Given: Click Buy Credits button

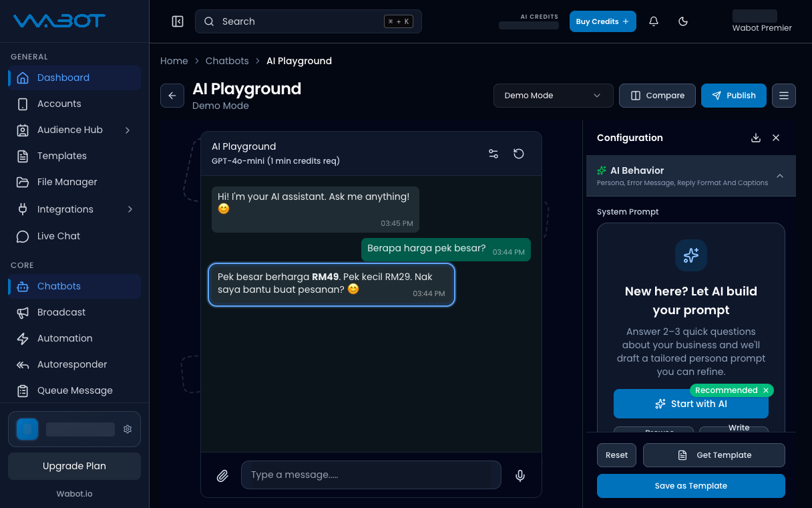Looking at the screenshot, I should [602, 21].
